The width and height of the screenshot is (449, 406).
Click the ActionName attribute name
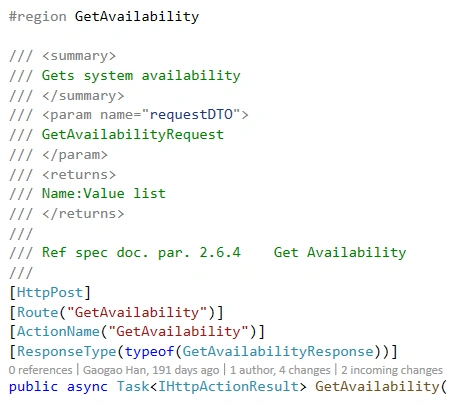tap(58, 331)
